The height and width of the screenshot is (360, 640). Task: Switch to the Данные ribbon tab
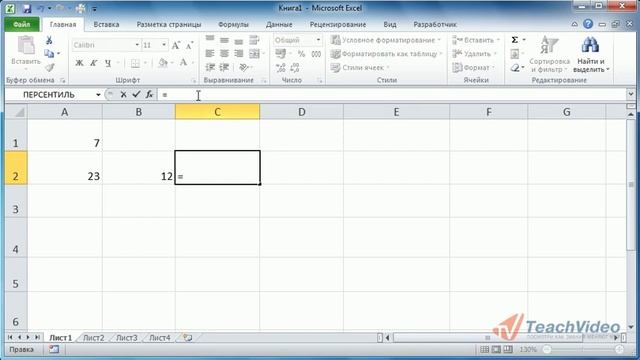click(279, 24)
